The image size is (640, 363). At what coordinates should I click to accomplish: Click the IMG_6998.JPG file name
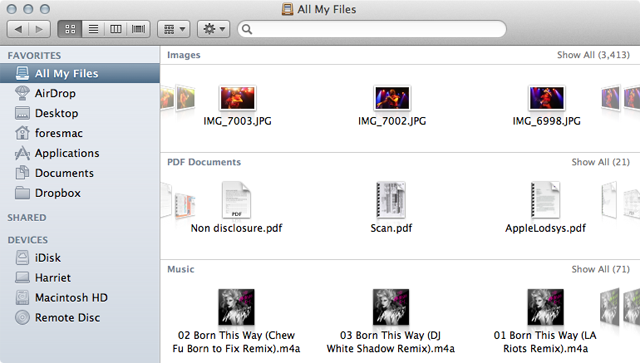(x=547, y=121)
